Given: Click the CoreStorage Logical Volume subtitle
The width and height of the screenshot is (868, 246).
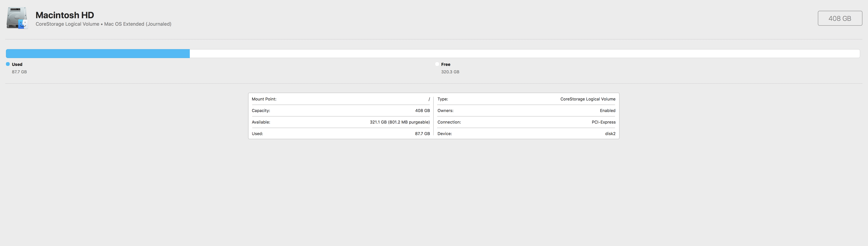Looking at the screenshot, I should [x=103, y=24].
